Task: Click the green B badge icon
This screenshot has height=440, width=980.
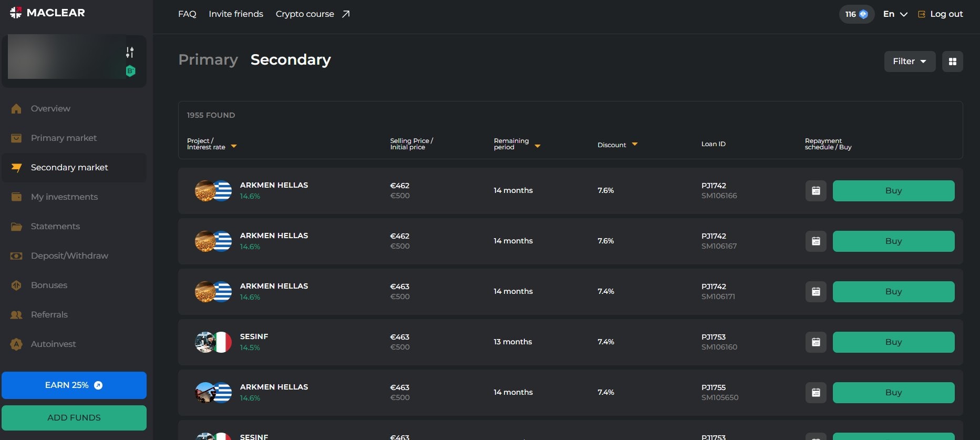Action: pyautogui.click(x=130, y=71)
